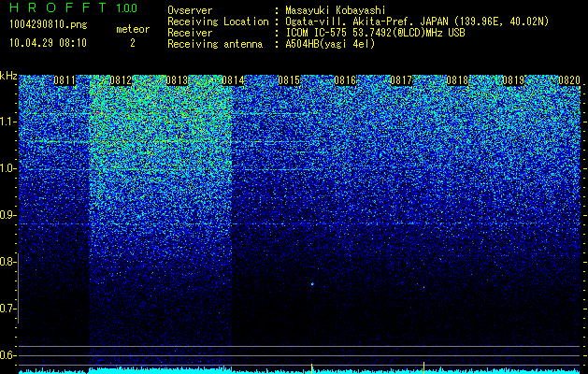Screen dimensions: 588x374
Task: Click the yellow meteor detection tick in minute 08:15
Action: (311, 368)
